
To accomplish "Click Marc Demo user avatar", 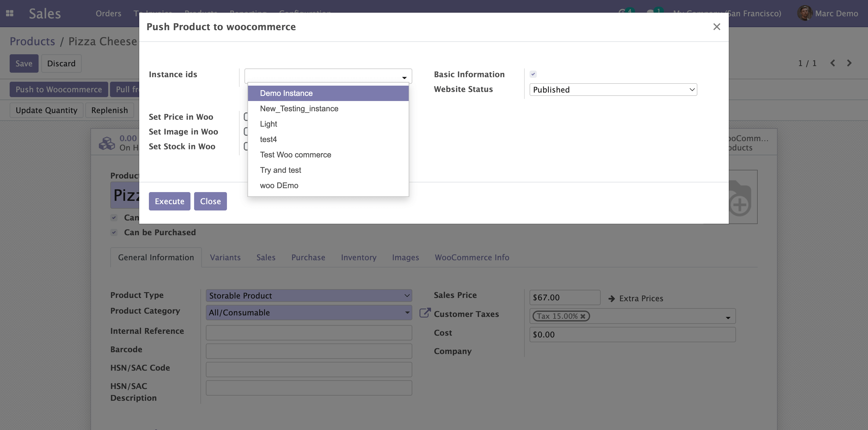I will tap(805, 14).
